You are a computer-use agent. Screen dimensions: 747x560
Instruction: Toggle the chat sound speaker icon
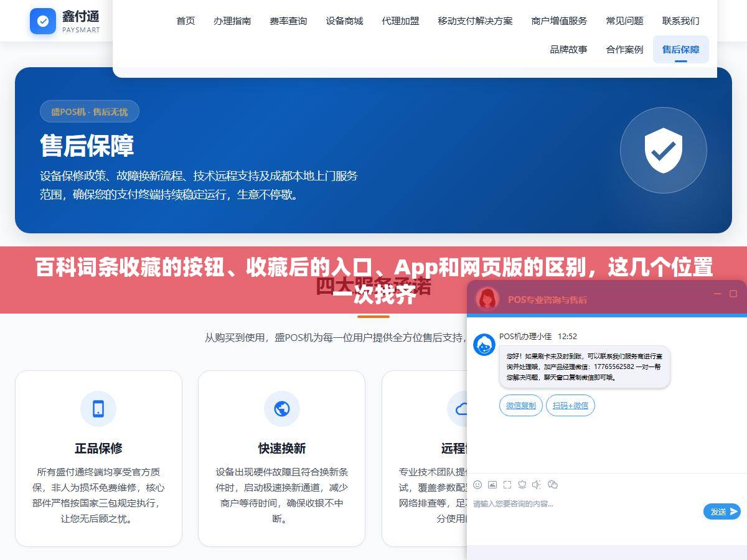coord(537,485)
